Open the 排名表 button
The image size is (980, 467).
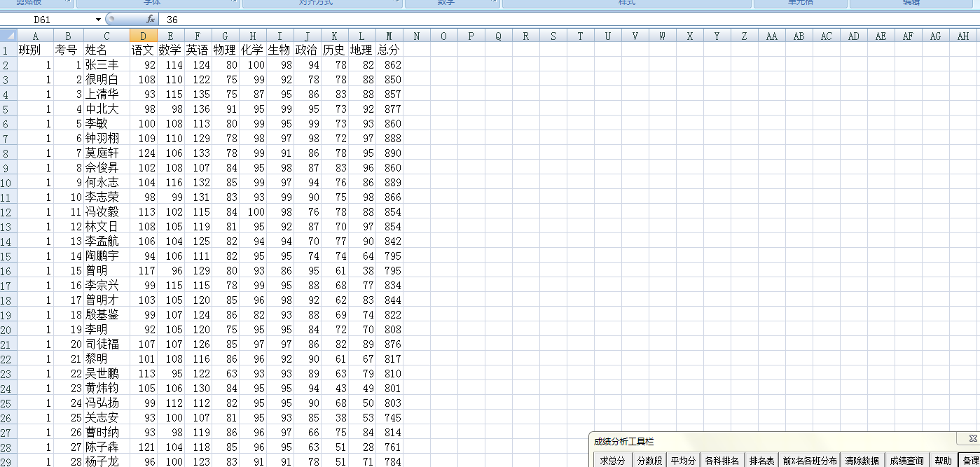761,461
